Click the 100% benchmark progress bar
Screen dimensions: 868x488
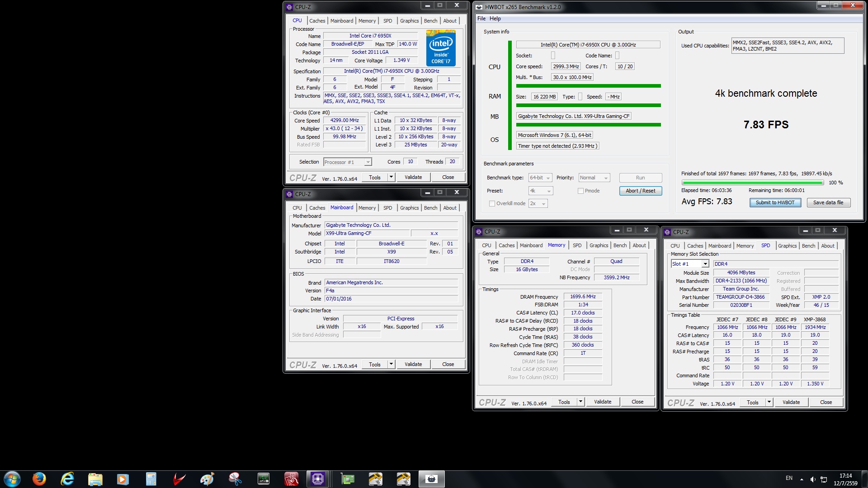click(752, 183)
